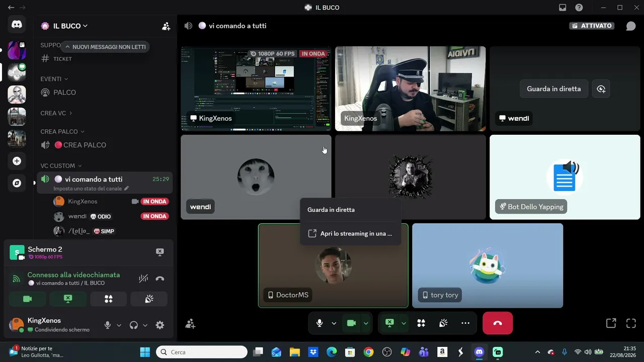
Task: Toggle the call volume speaker icon in the header
Action: [188, 26]
